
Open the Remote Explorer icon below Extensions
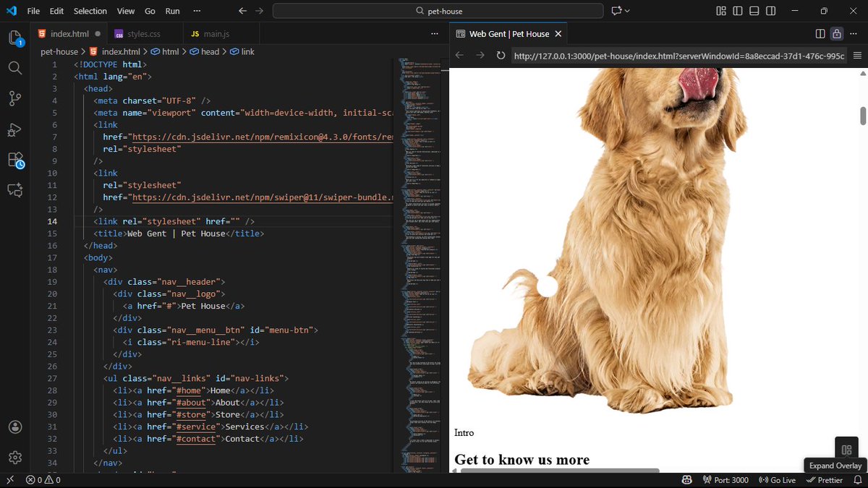(x=14, y=190)
